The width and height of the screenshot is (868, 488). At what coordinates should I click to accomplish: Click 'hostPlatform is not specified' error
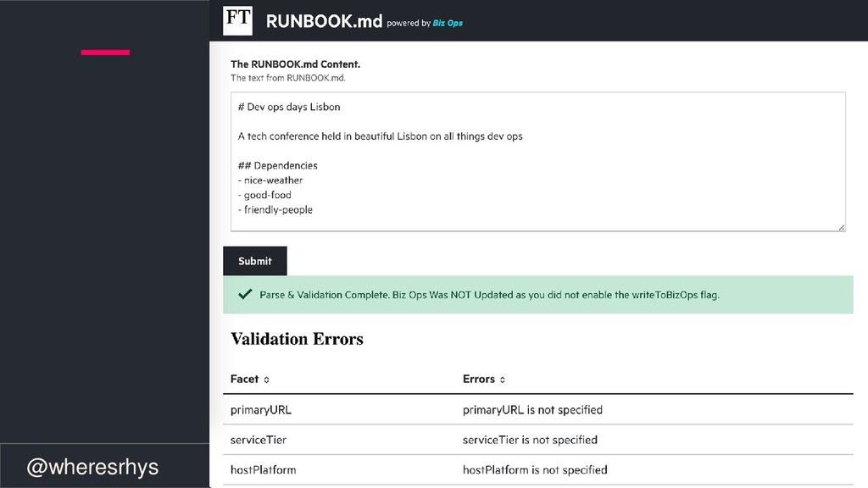(535, 469)
